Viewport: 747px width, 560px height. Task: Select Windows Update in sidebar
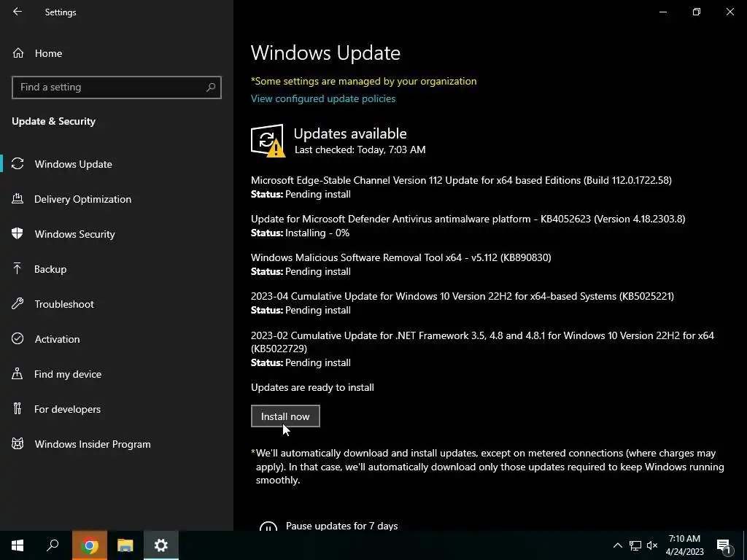point(74,164)
